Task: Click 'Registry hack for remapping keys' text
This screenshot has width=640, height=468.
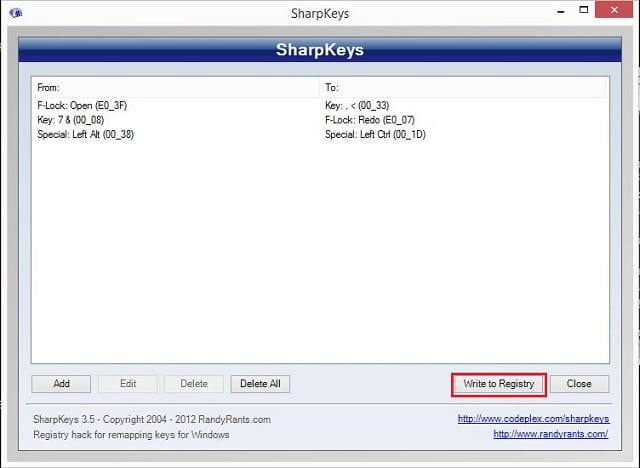Action: [x=131, y=435]
